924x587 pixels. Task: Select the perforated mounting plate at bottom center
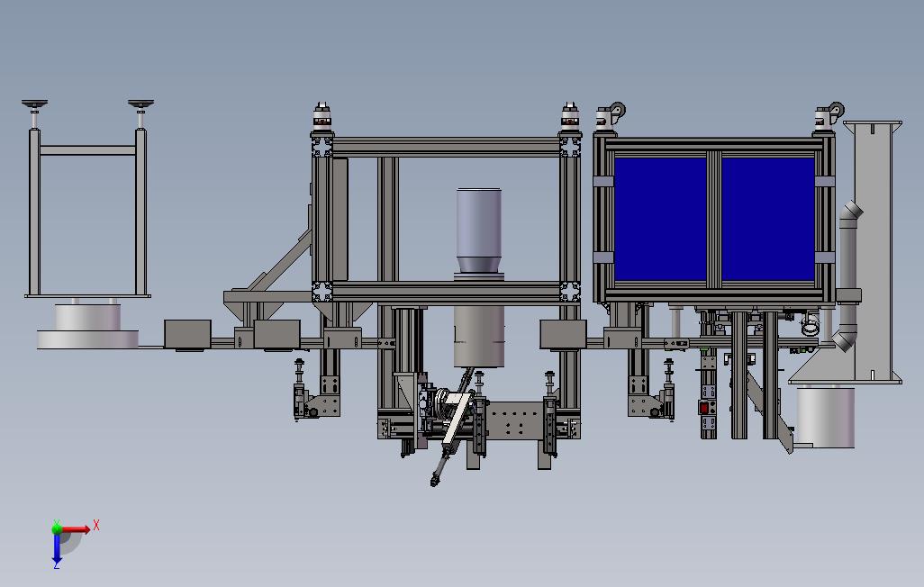pos(515,420)
